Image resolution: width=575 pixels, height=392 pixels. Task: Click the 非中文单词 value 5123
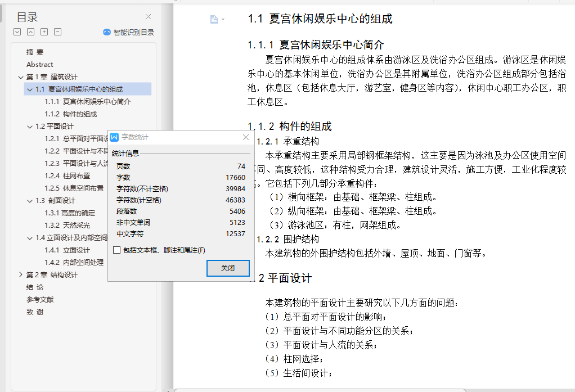click(x=237, y=223)
